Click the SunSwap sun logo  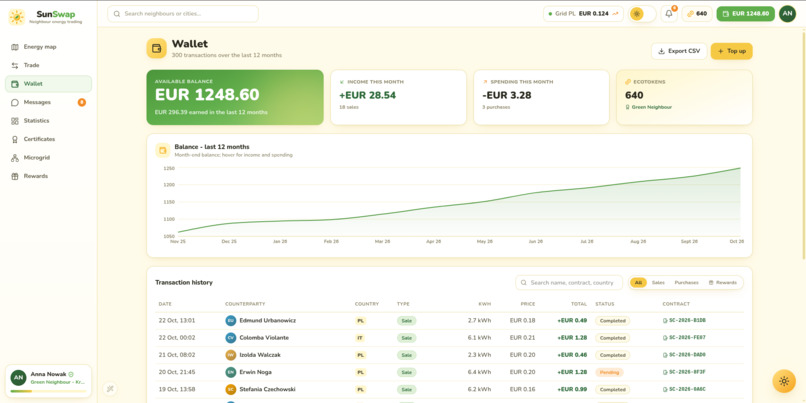pyautogui.click(x=16, y=17)
